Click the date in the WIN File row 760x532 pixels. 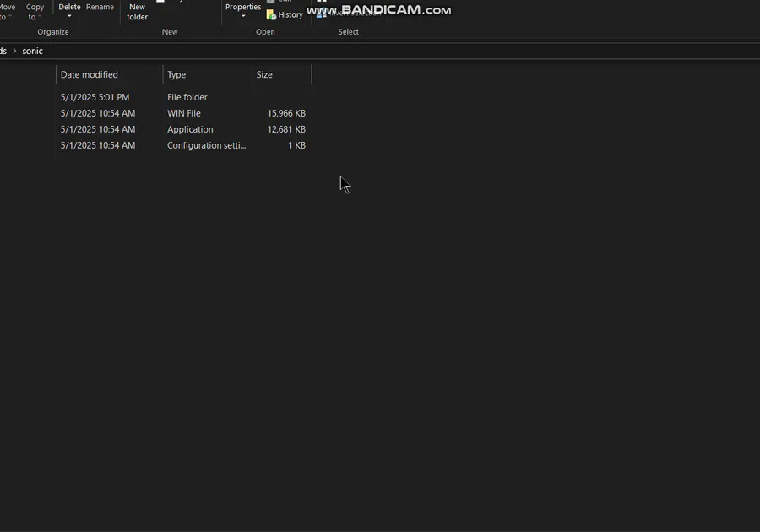(x=98, y=113)
